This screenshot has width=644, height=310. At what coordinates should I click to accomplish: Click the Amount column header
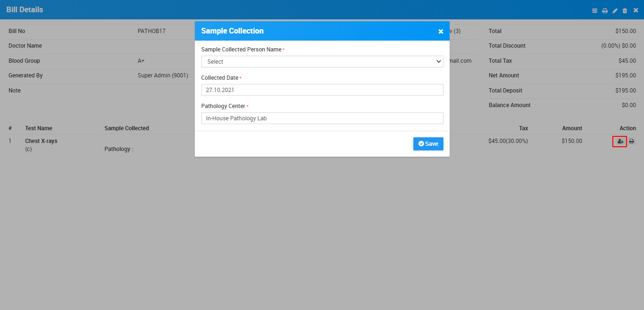572,128
